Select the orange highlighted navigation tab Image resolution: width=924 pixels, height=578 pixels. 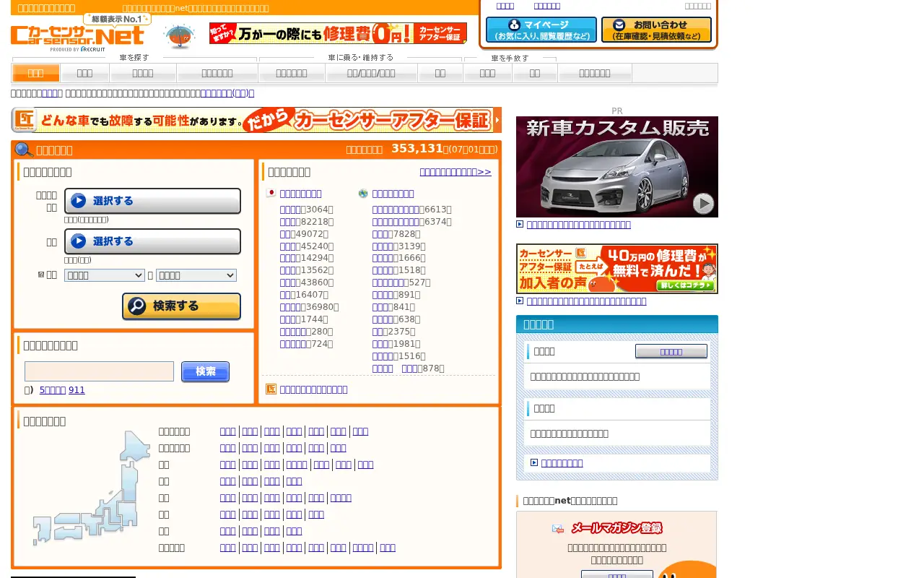[35, 73]
